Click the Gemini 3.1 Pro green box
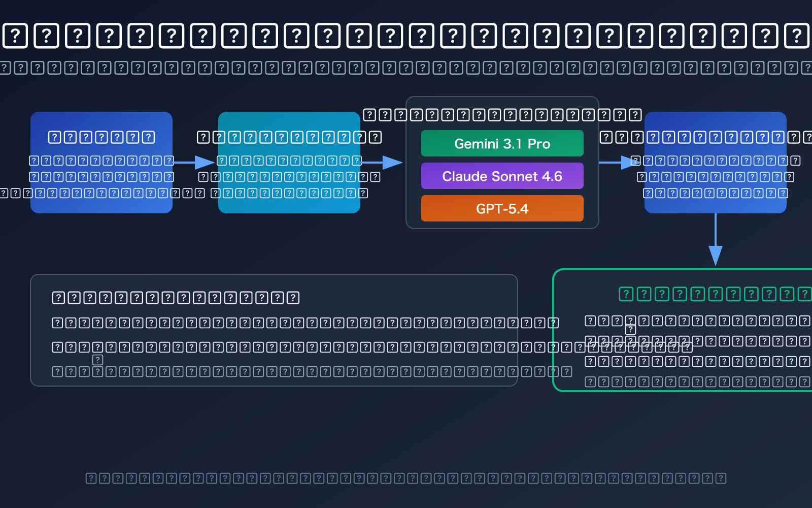812x508 pixels. pos(502,144)
